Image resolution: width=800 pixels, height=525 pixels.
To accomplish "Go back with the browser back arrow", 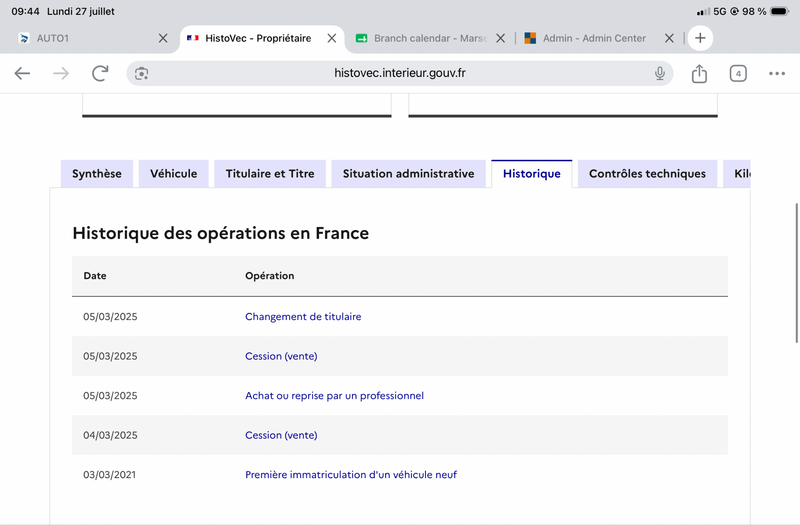I will (x=22, y=73).
